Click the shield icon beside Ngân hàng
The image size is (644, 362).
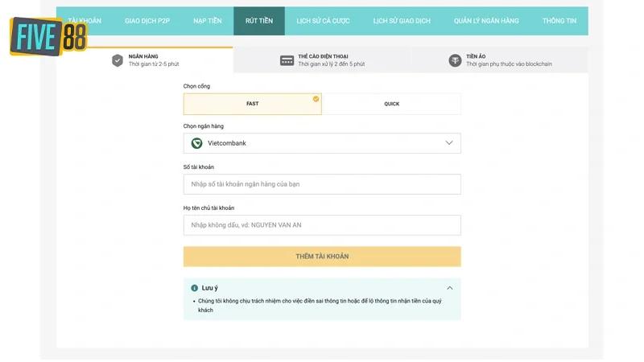pyautogui.click(x=118, y=60)
